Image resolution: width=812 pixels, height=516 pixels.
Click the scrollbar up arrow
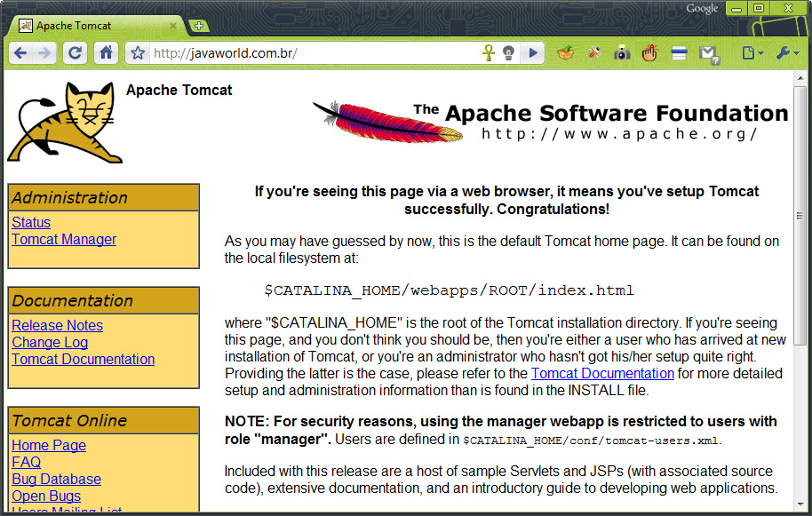(800, 78)
